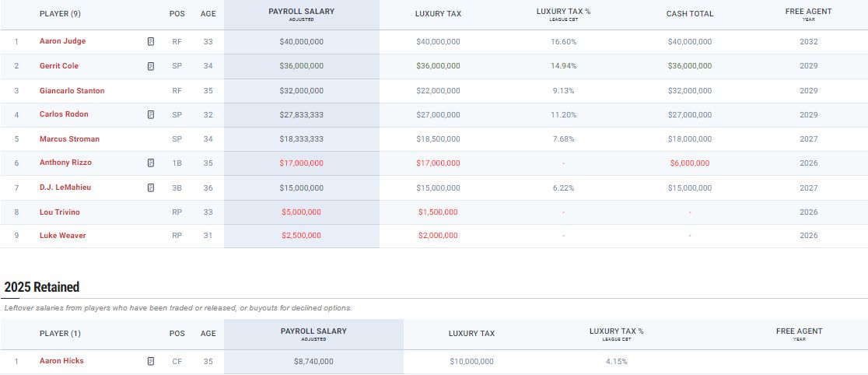
Task: View the contract note icon for Carlos Rodon
Action: click(x=151, y=114)
